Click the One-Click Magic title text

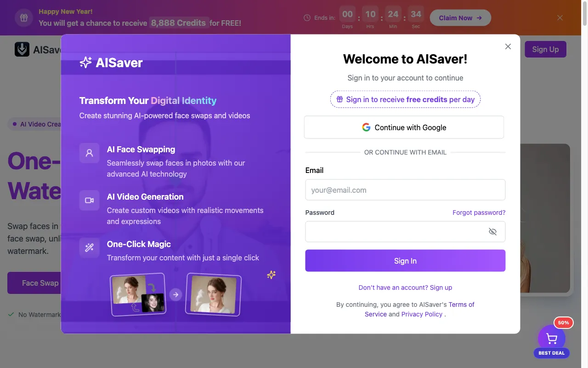(x=139, y=244)
